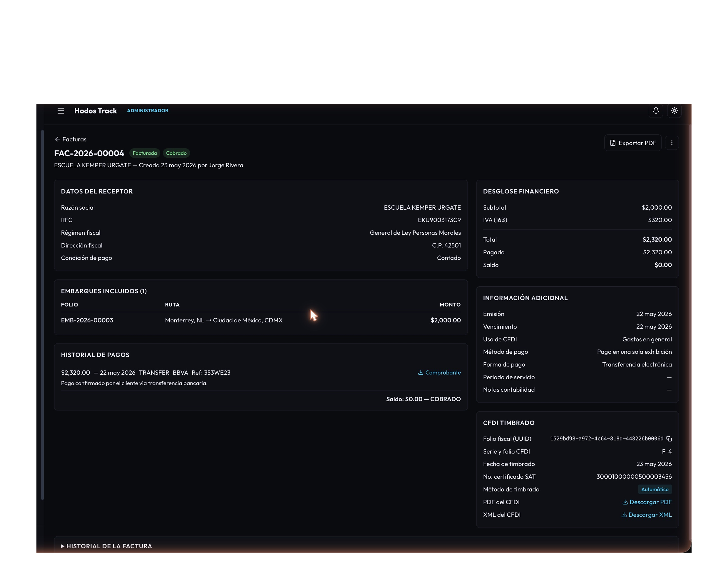The image size is (728, 576).
Task: Click the SAT certificate number 30001000000500003456
Action: click(x=634, y=477)
